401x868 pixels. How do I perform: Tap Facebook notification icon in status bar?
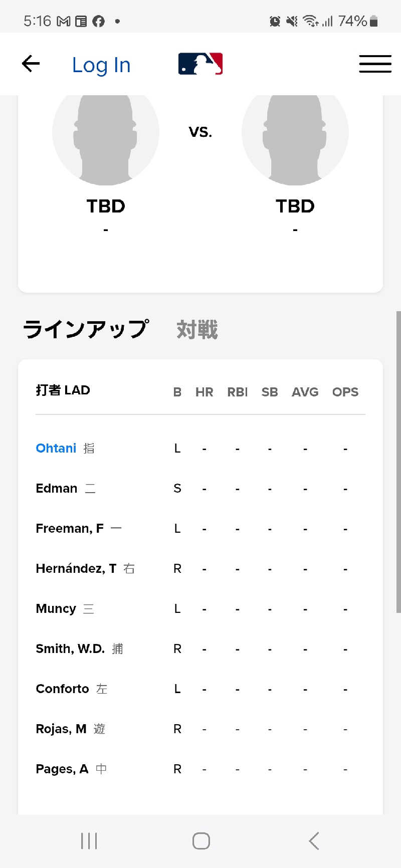99,21
